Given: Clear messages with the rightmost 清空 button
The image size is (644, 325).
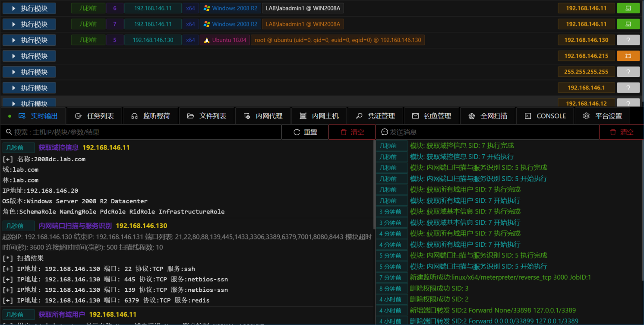Looking at the screenshot, I should click(622, 132).
